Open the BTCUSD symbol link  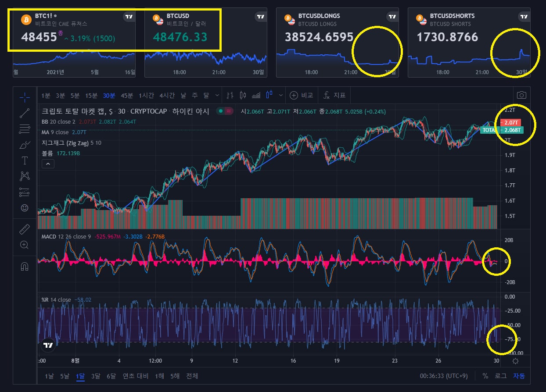click(178, 16)
